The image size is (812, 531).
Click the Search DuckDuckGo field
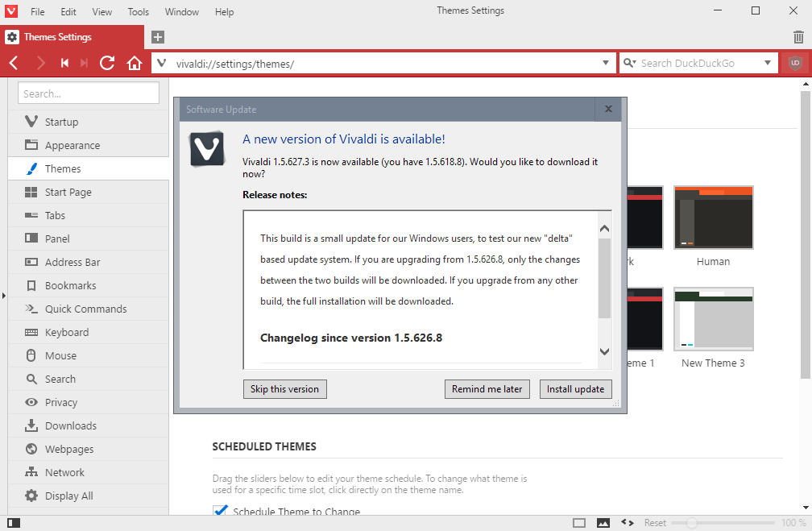tap(698, 63)
